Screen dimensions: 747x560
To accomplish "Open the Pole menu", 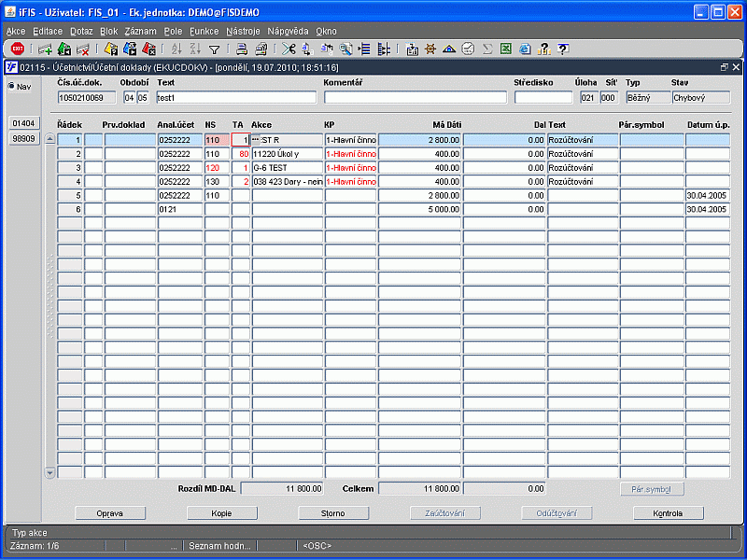I will point(173,32).
